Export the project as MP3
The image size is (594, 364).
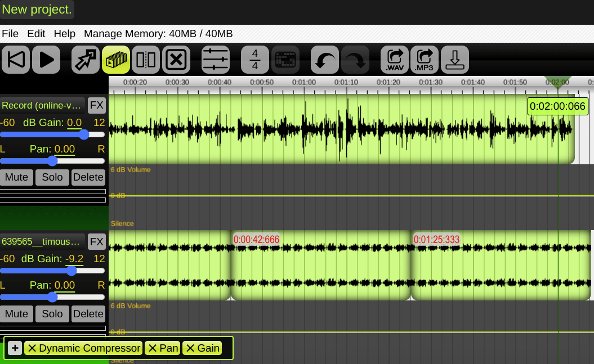(425, 60)
